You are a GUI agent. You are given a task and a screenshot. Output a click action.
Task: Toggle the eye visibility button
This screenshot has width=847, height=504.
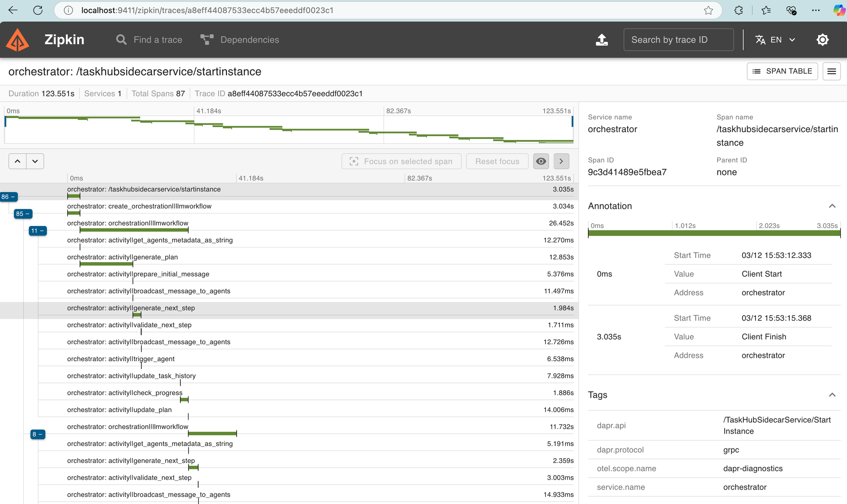click(x=541, y=161)
